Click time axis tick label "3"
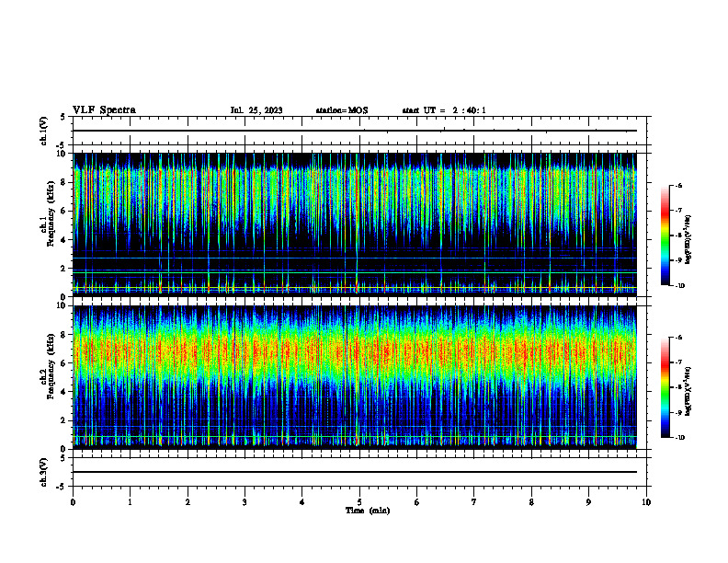Image resolution: width=728 pixels, height=563 pixels. click(x=245, y=502)
